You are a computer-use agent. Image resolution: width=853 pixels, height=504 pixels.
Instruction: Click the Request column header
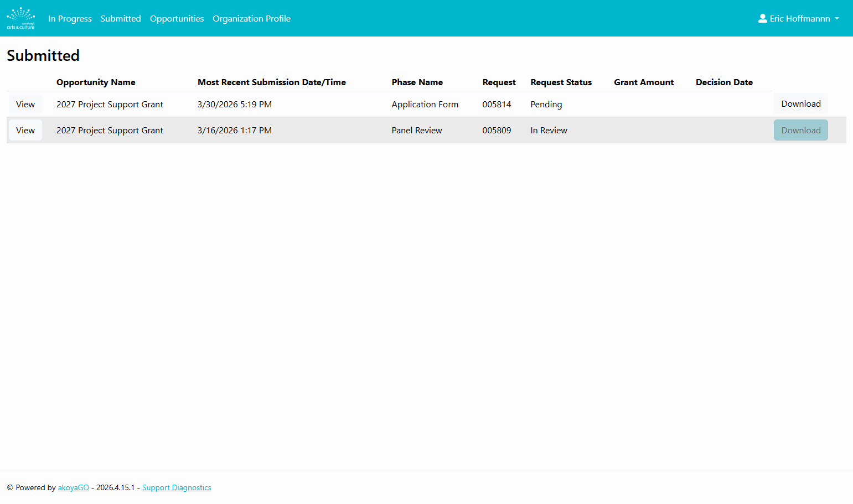click(499, 82)
